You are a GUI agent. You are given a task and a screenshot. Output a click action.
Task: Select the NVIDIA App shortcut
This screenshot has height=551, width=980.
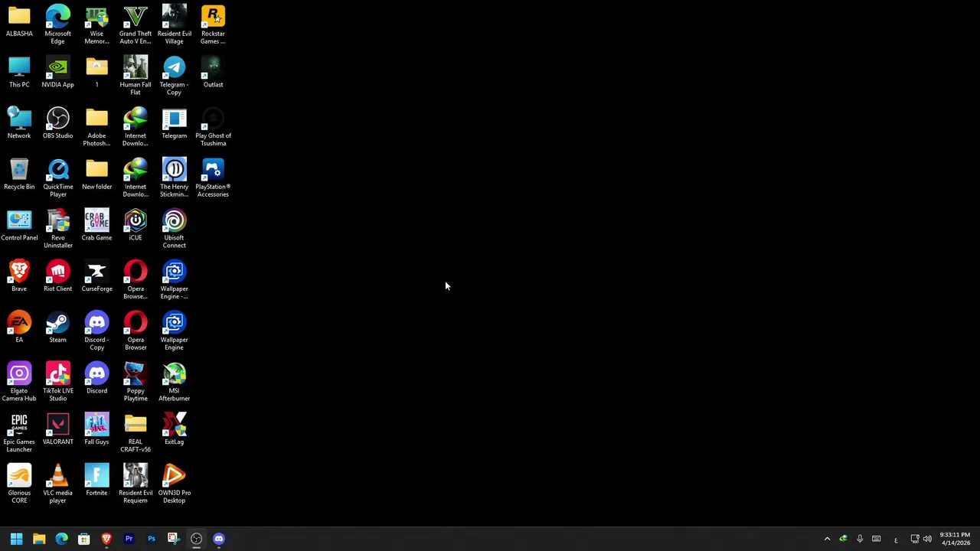tap(58, 73)
